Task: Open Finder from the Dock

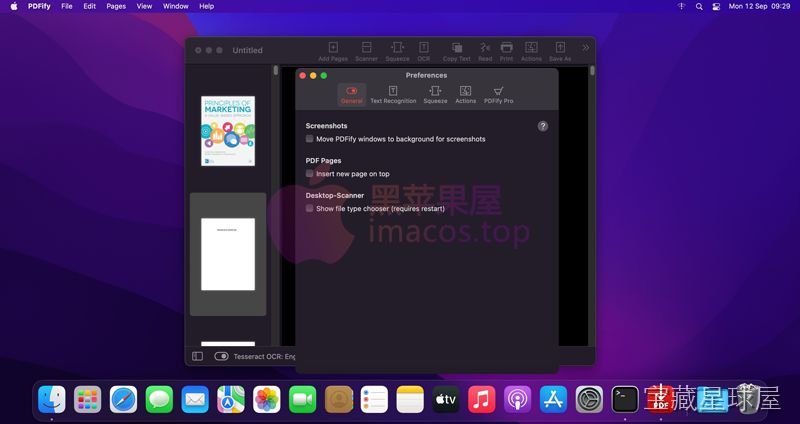Action: coord(52,399)
